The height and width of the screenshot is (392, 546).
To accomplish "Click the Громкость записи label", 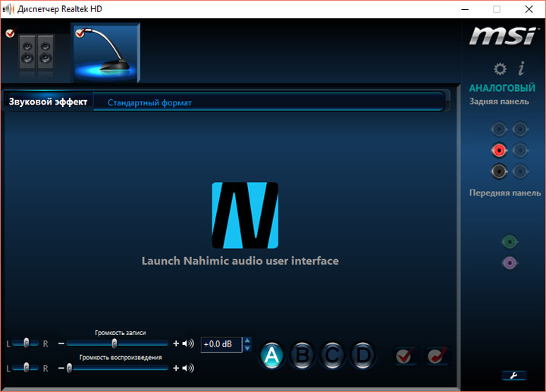I will (x=121, y=333).
